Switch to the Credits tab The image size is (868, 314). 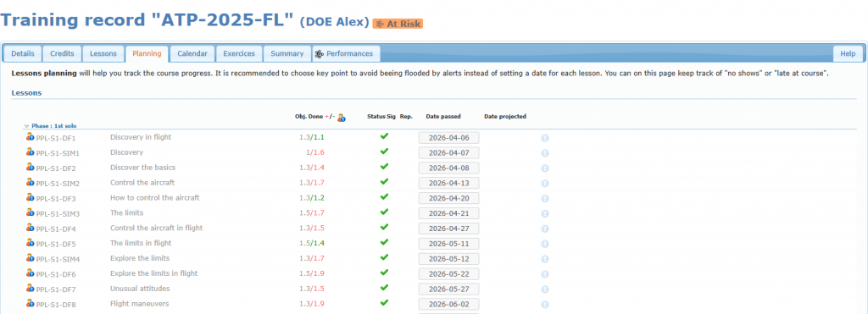(x=62, y=53)
